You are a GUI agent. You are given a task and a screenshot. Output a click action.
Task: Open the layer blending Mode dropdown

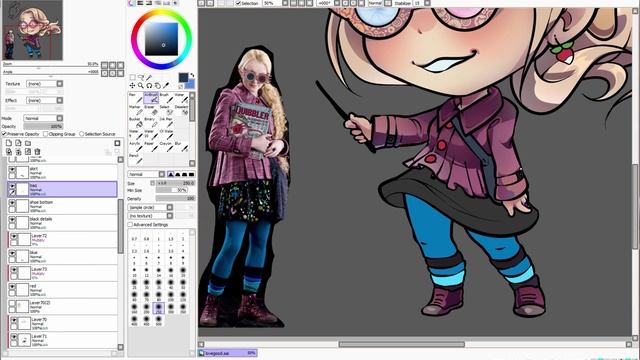pyautogui.click(x=43, y=118)
